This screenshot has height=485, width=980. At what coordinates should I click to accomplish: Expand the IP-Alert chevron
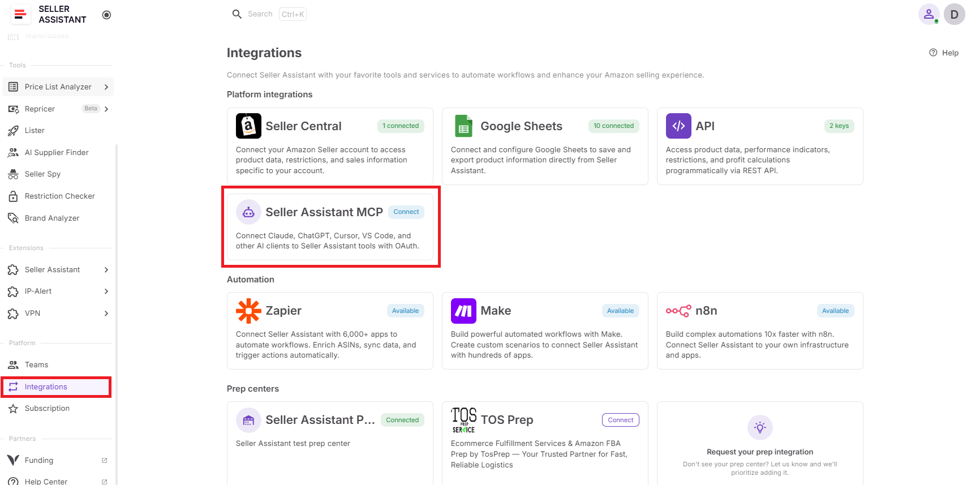[106, 291]
